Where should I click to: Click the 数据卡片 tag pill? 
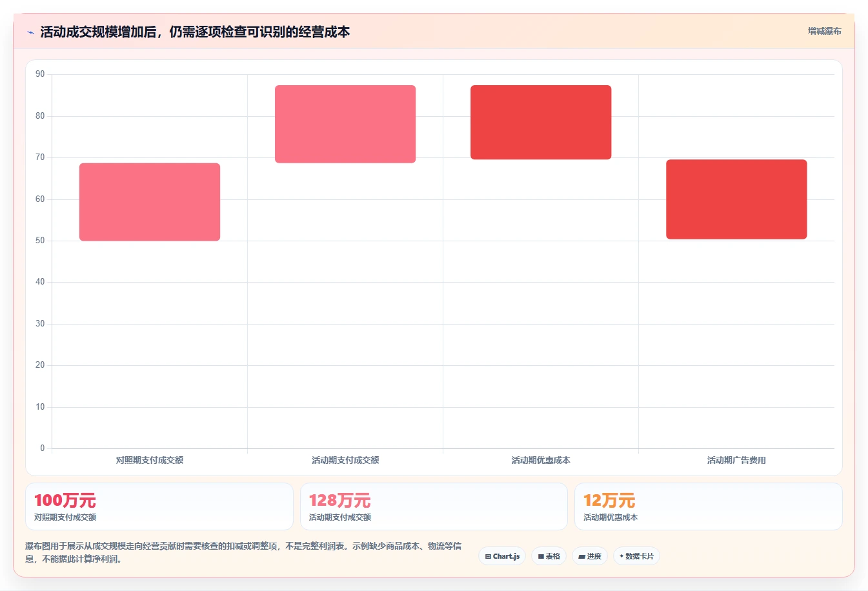pos(636,556)
